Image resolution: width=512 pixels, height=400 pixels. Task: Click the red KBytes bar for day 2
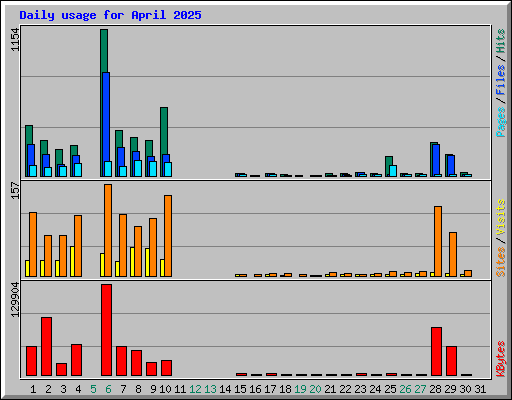(x=46, y=346)
